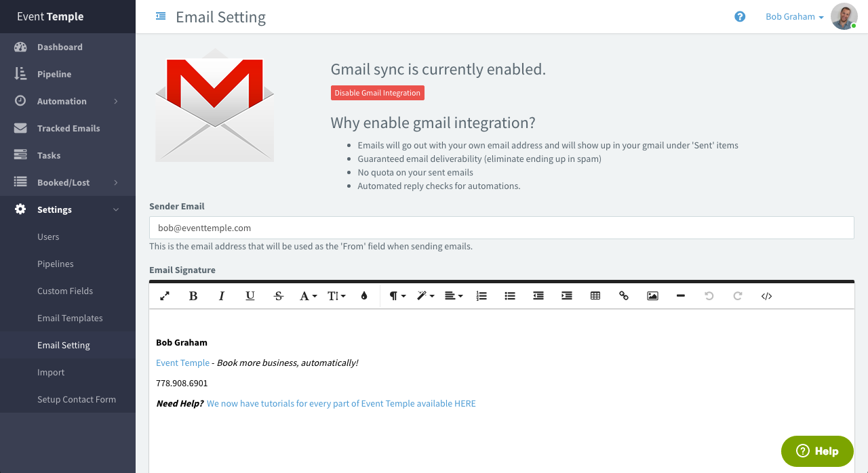Screen dimensions: 868x473
Task: Click 'Book more business, automatically!' text
Action: coord(288,363)
